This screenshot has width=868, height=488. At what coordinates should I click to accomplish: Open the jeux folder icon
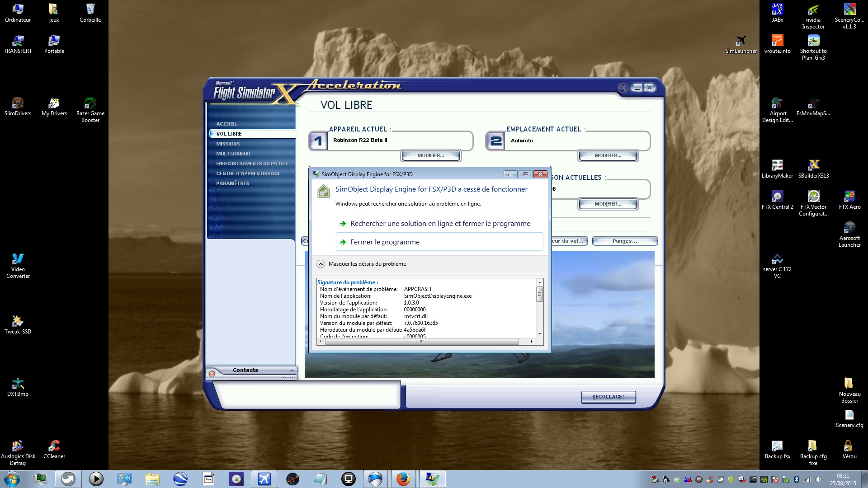click(x=54, y=13)
